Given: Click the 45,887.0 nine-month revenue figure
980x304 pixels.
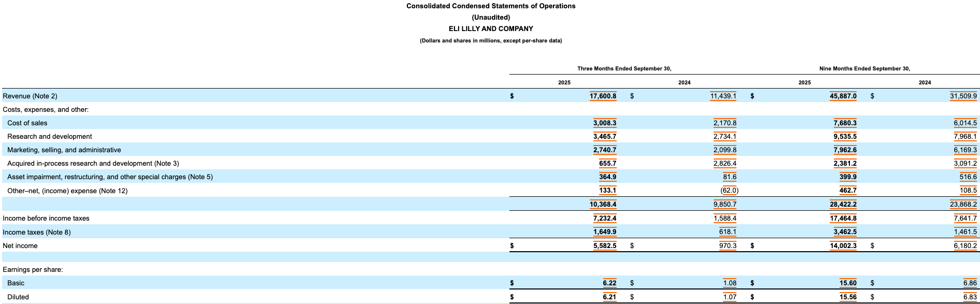Looking at the screenshot, I should pos(843,96).
